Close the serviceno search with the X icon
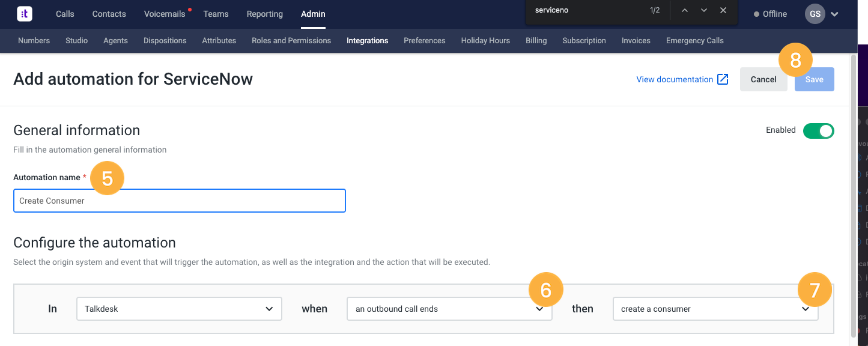Image resolution: width=868 pixels, height=346 pixels. tap(723, 10)
